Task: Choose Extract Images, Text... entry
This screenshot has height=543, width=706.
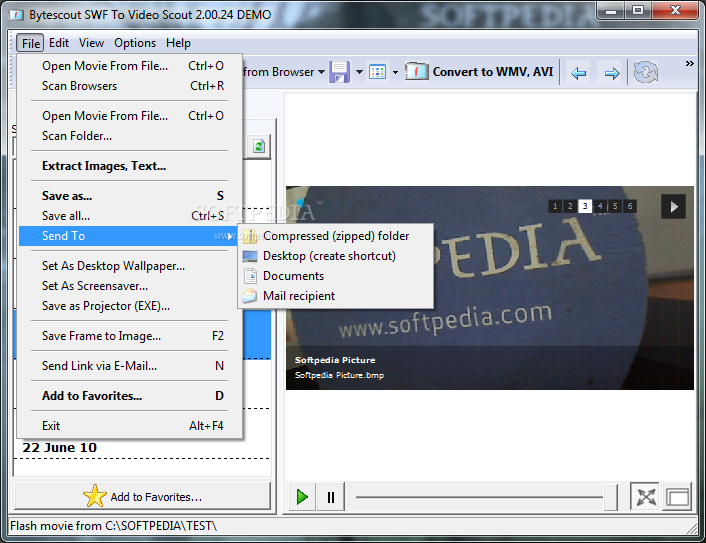Action: (130, 166)
